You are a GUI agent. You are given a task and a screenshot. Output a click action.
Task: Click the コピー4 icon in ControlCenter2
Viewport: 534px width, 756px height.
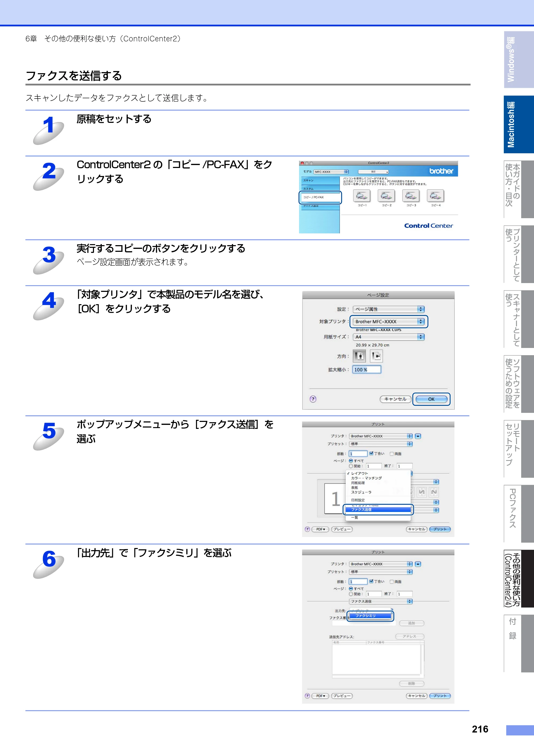point(435,196)
